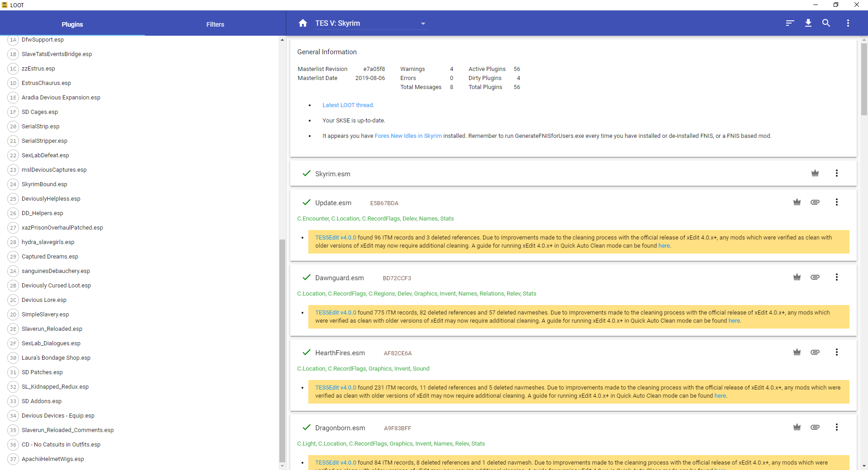Image resolution: width=868 pixels, height=470 pixels.
Task: Open the search icon in the toolbar
Action: [x=826, y=23]
